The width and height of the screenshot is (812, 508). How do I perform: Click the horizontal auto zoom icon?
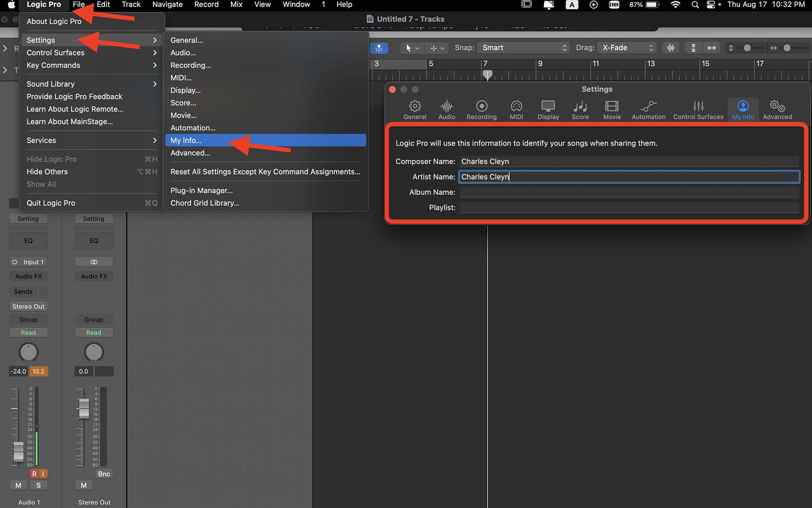711,48
